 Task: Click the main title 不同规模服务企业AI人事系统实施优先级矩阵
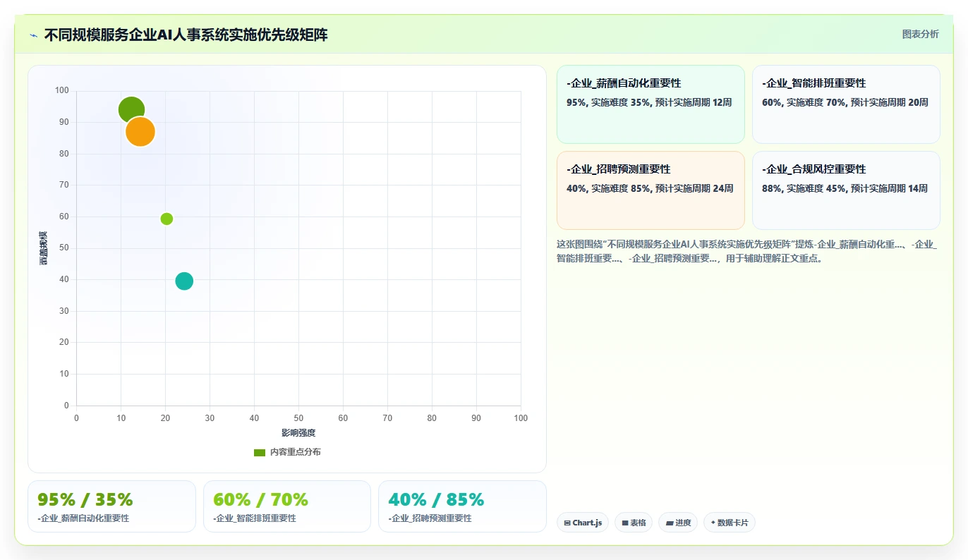tap(186, 35)
